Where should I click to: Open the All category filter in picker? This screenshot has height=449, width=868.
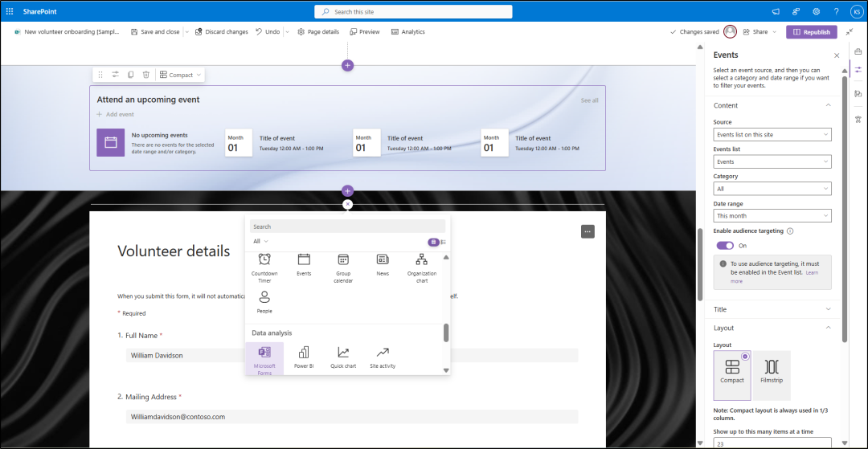tap(260, 241)
